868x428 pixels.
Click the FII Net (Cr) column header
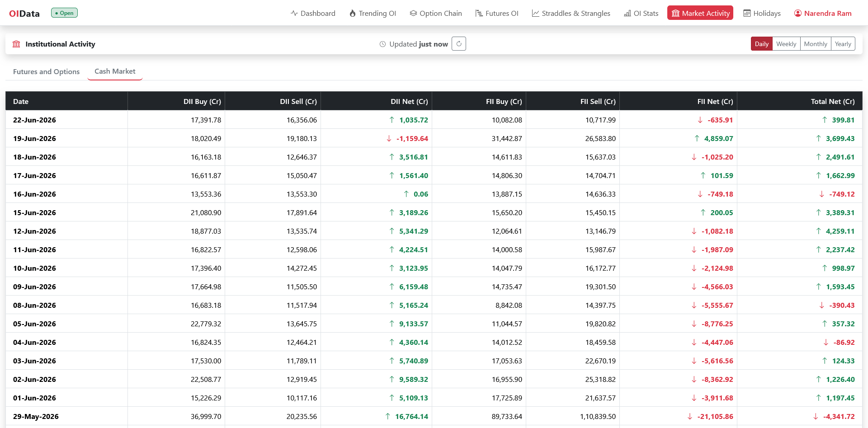[678, 101]
